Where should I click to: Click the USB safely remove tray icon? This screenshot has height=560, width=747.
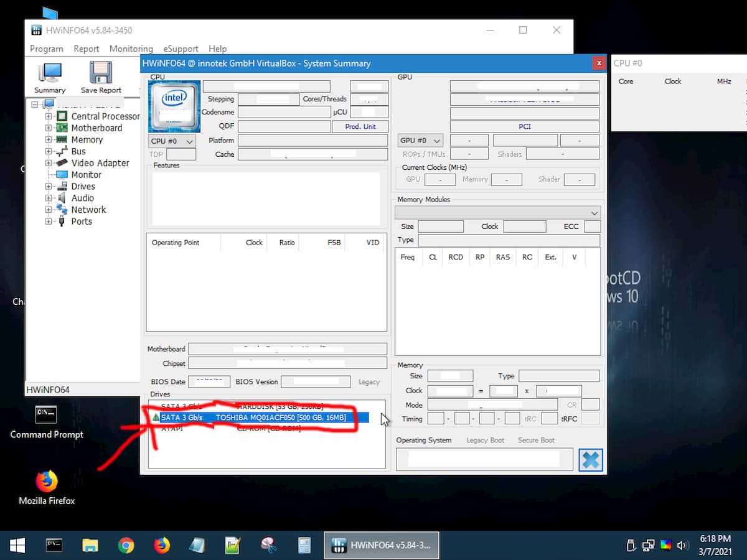tap(630, 546)
